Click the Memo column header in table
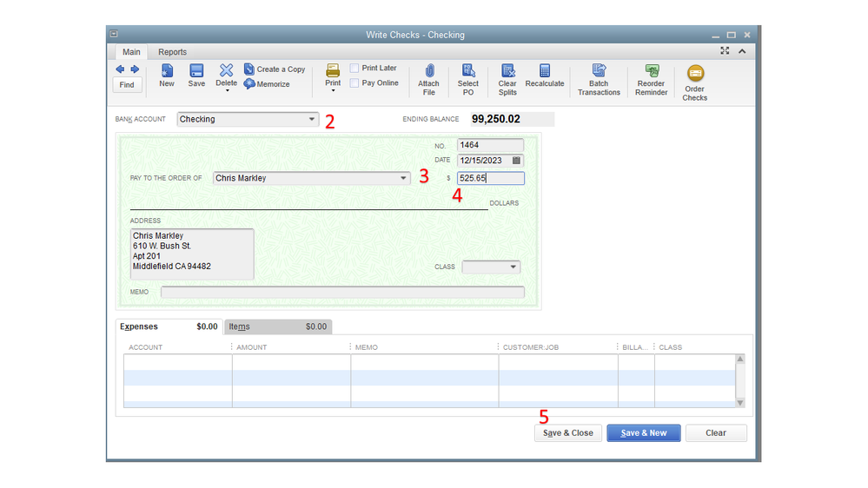Screen dimensions: 868x488 click(367, 347)
